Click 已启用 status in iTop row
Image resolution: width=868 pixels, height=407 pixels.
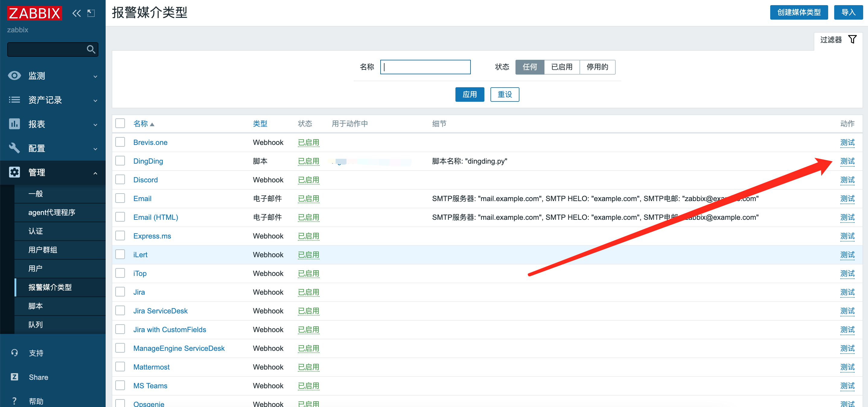point(308,274)
